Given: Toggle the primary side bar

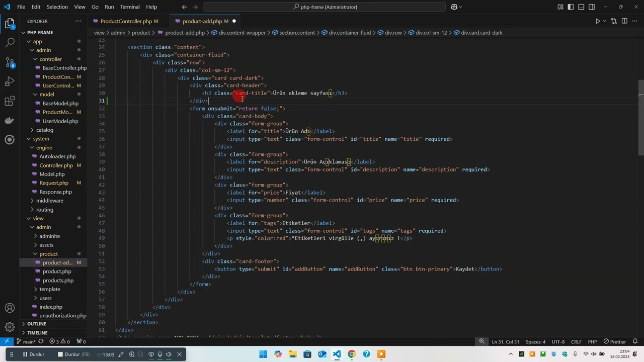Looking at the screenshot, I should point(571,7).
